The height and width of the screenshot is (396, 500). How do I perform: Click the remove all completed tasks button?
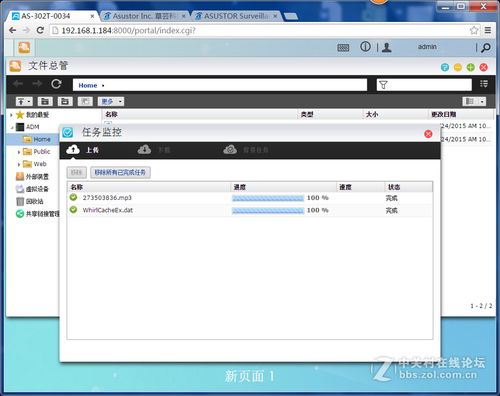point(120,172)
